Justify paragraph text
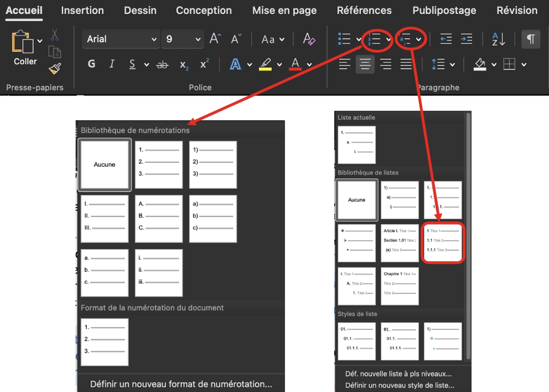 coord(406,64)
